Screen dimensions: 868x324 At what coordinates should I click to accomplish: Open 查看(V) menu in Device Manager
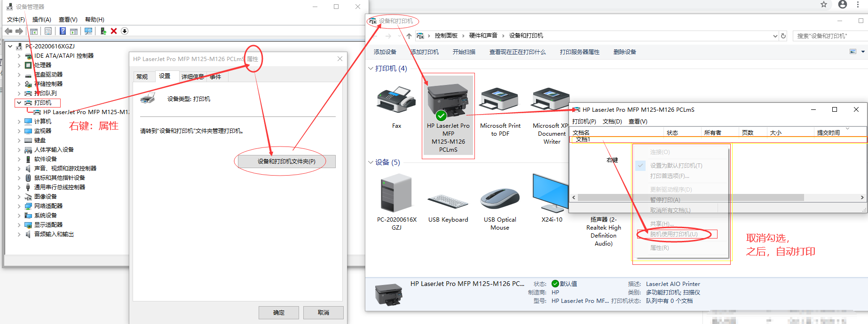(68, 20)
